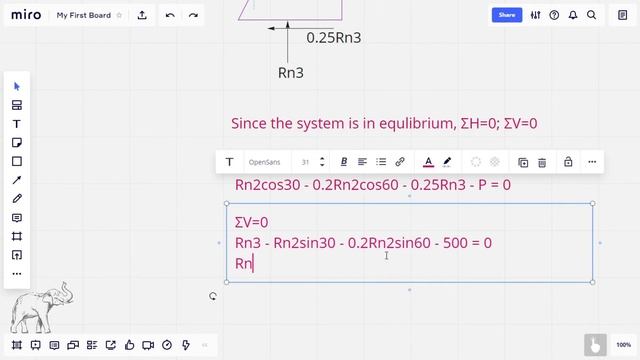Screen dimensions: 640x360
Task: Collapse the bottom toolbar chevrons
Action: point(204,345)
